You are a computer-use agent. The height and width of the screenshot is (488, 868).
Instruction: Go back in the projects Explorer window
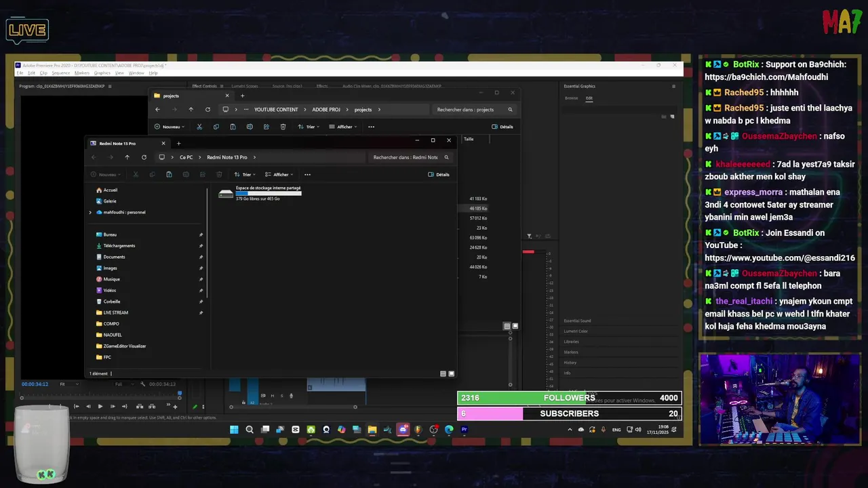pyautogui.click(x=157, y=110)
